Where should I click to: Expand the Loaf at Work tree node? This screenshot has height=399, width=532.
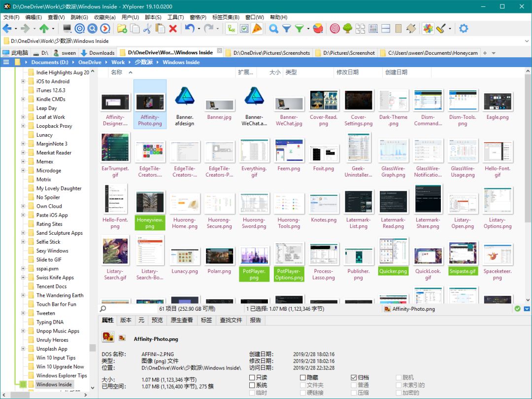pyautogui.click(x=23, y=117)
